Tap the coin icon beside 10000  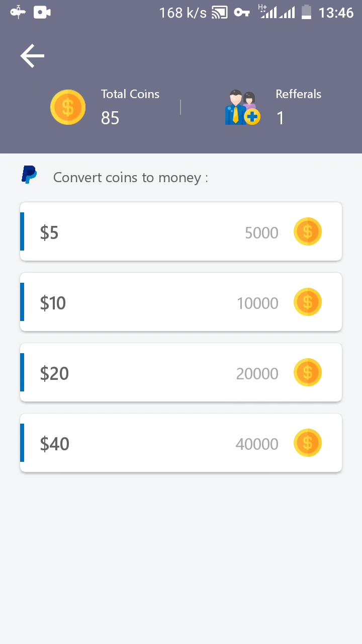click(308, 302)
